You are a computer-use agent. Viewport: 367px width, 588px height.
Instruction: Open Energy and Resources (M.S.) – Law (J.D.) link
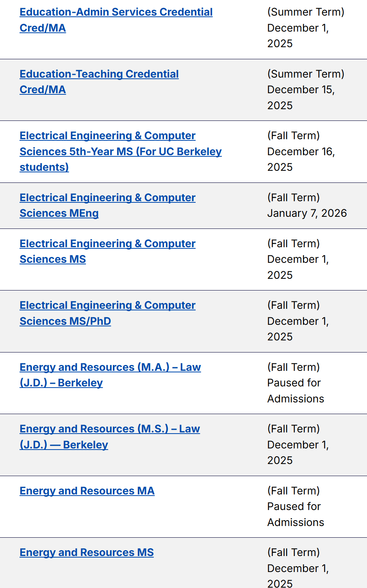(x=110, y=429)
